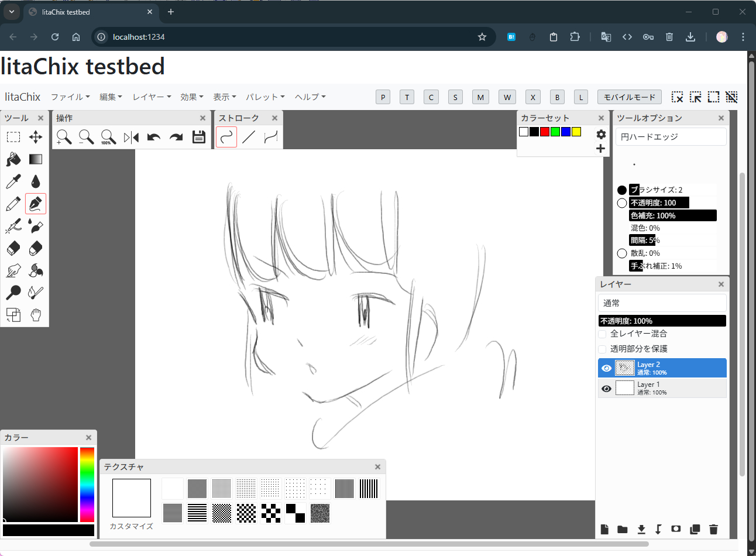The height and width of the screenshot is (556, 756).
Task: Open the ファイル menu
Action: (x=70, y=97)
